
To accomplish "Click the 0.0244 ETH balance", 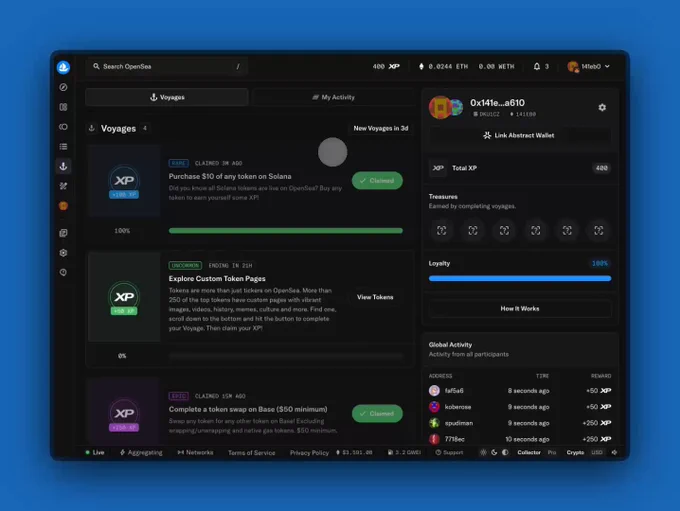I will point(443,66).
